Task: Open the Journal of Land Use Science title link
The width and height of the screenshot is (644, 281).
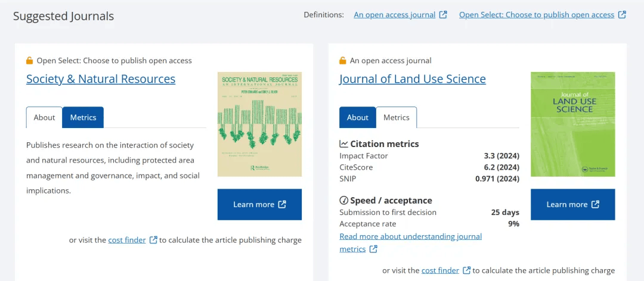Action: point(412,79)
